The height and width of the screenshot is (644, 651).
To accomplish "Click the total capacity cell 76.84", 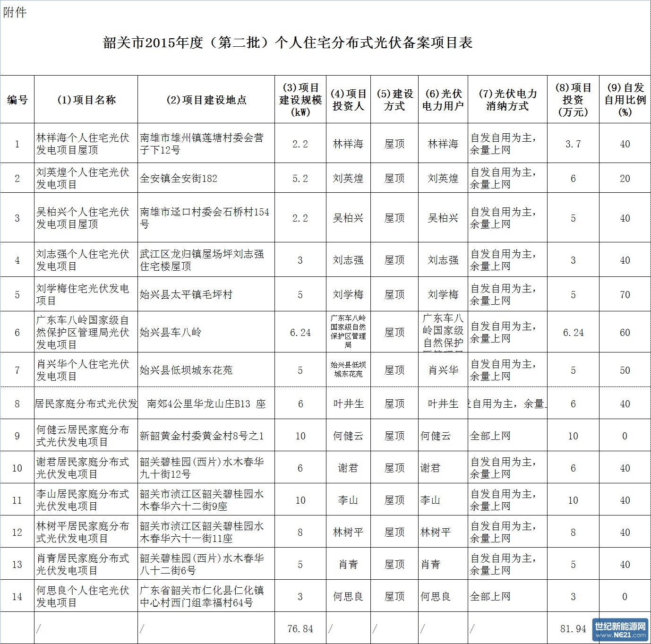I will 300,629.
